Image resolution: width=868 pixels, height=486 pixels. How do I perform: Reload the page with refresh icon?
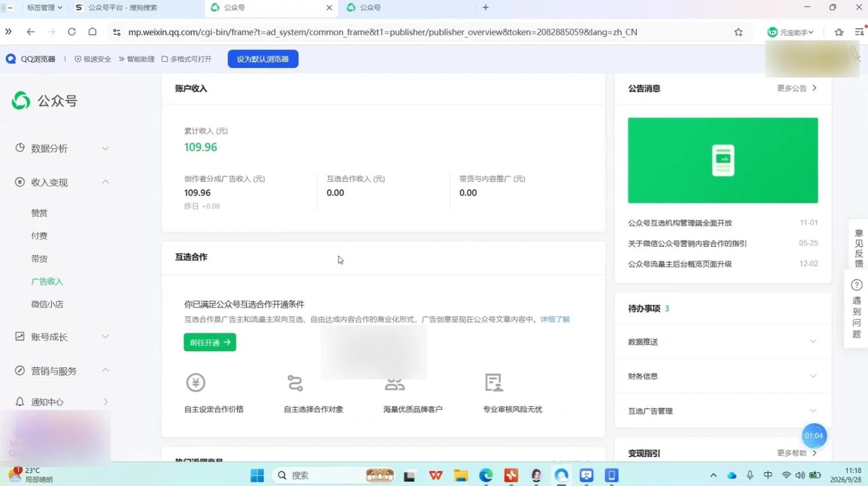(x=72, y=32)
